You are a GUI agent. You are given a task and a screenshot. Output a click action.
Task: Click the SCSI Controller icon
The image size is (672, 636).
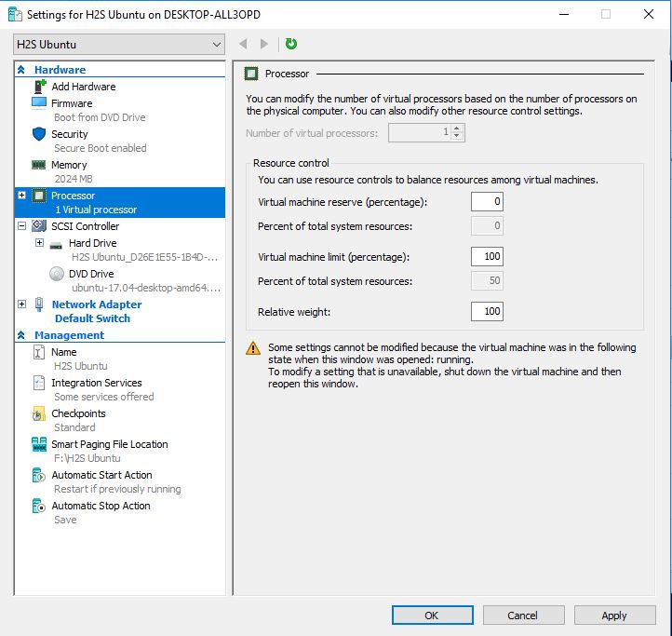pyautogui.click(x=39, y=225)
